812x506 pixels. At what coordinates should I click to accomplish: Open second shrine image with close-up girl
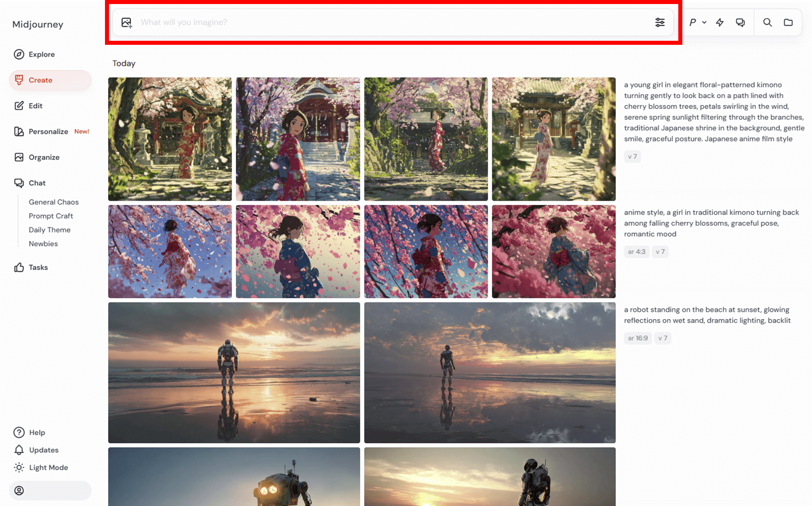298,139
